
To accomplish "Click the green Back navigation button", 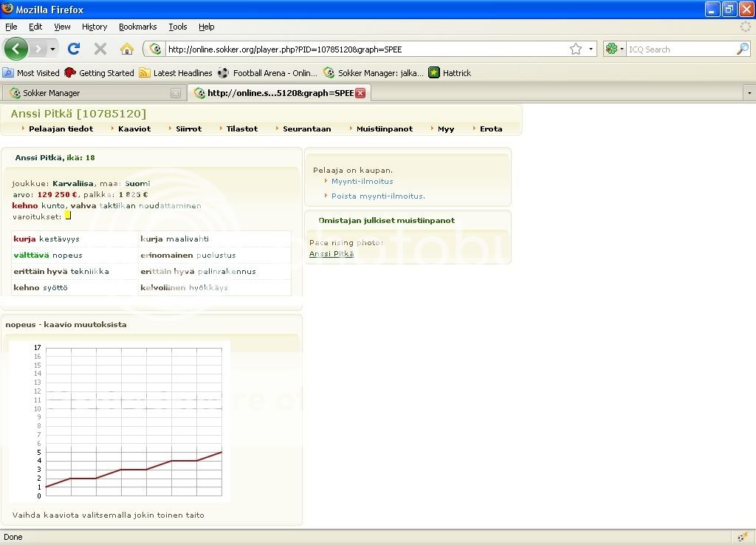I will click(16, 49).
